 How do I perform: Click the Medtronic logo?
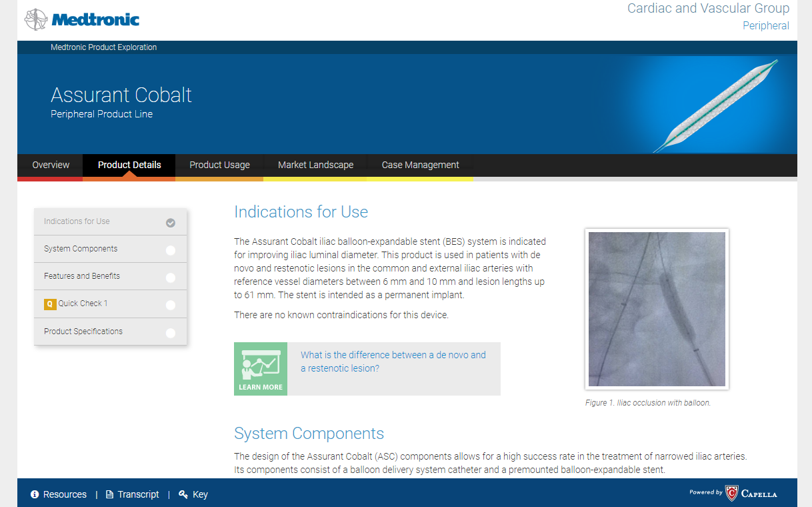pos(82,19)
